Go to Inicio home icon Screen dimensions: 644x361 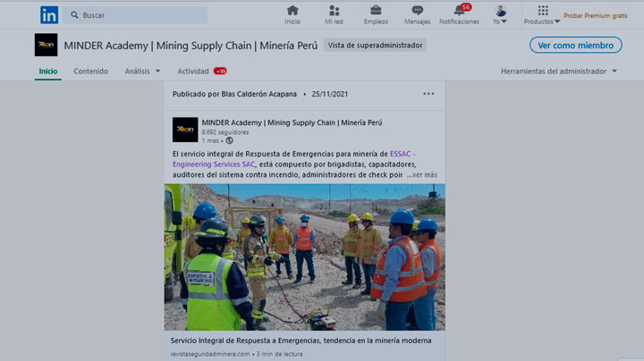coord(292,11)
